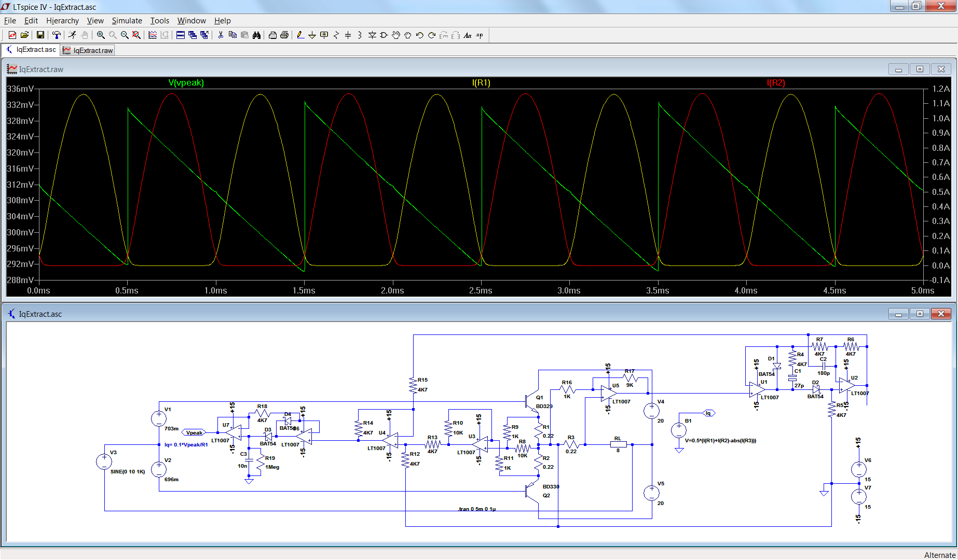The height and width of the screenshot is (560, 958).
Task: Select the Label Net tool
Action: tap(324, 35)
